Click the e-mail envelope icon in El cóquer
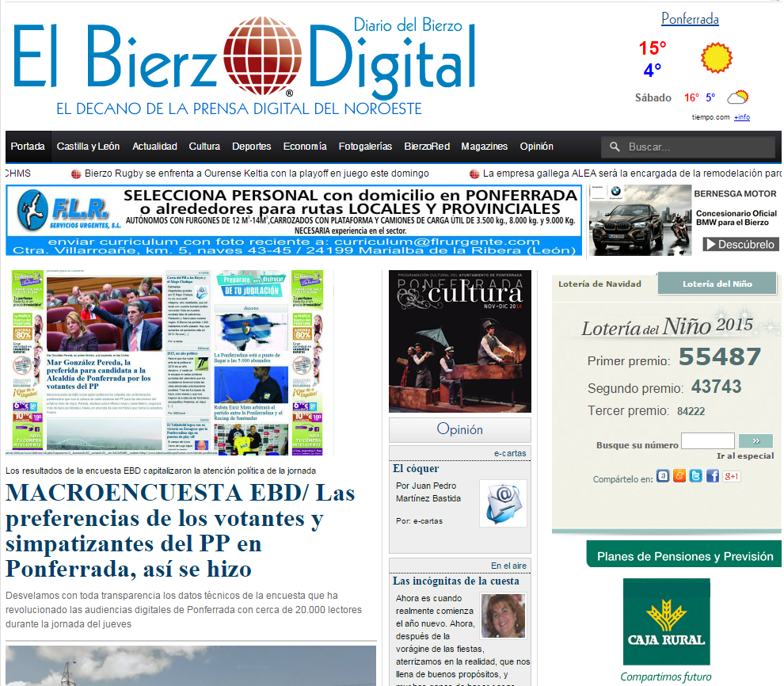 503,504
